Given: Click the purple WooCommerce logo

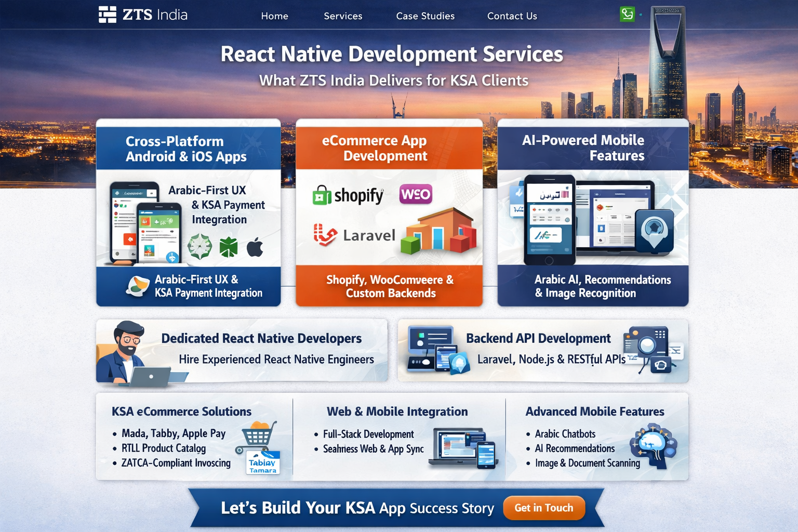Looking at the screenshot, I should pos(416,194).
